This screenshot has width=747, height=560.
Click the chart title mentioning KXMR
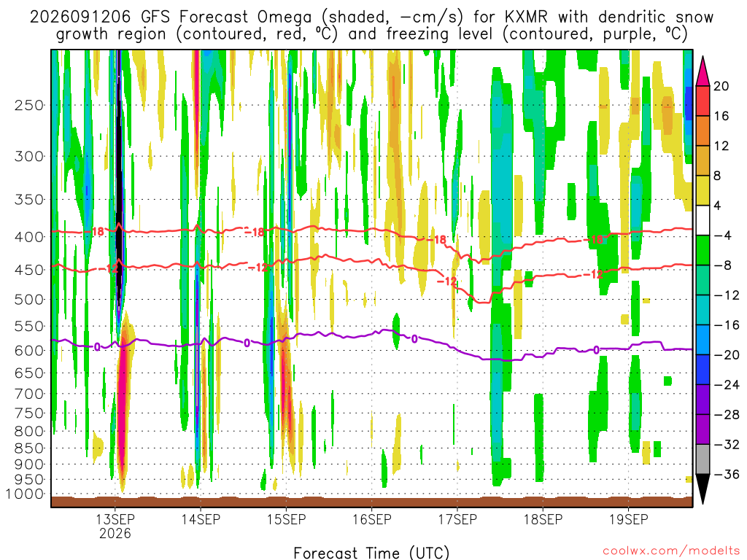click(371, 26)
